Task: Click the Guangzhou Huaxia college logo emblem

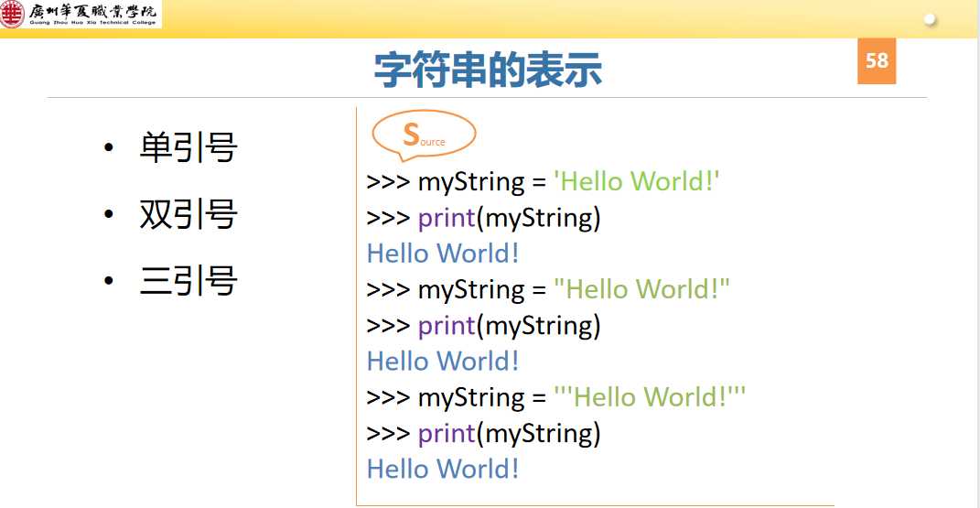Action: point(14,14)
